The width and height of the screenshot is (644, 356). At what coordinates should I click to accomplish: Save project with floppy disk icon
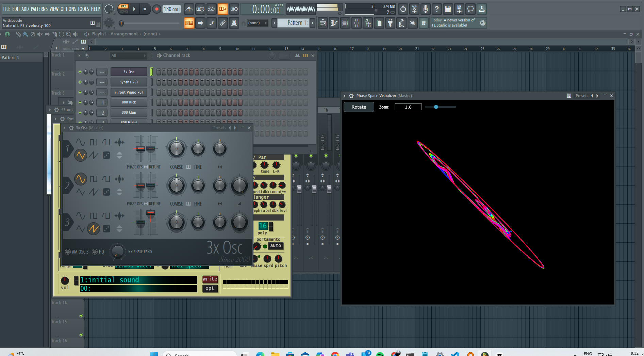click(448, 9)
